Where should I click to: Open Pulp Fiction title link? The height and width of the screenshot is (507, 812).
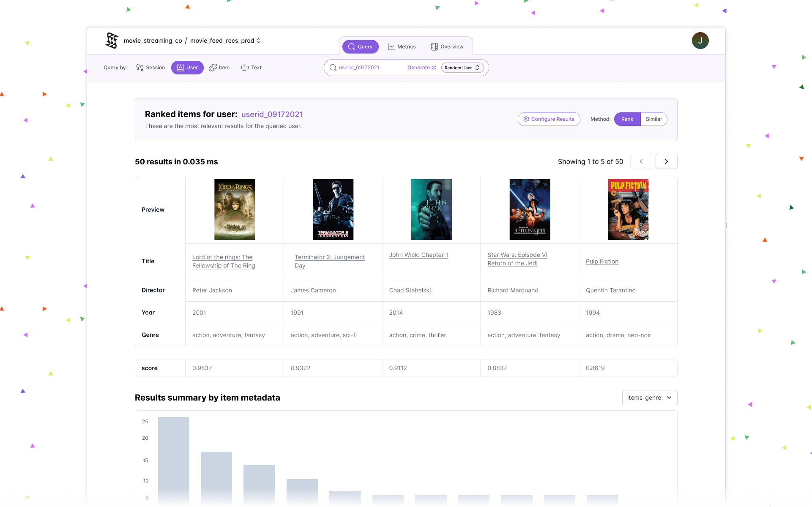[602, 262]
